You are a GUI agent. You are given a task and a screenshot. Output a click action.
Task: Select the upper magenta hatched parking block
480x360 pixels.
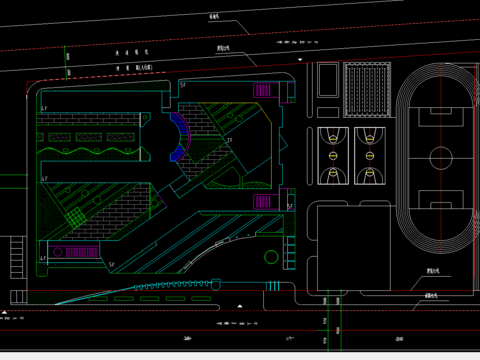263,90
